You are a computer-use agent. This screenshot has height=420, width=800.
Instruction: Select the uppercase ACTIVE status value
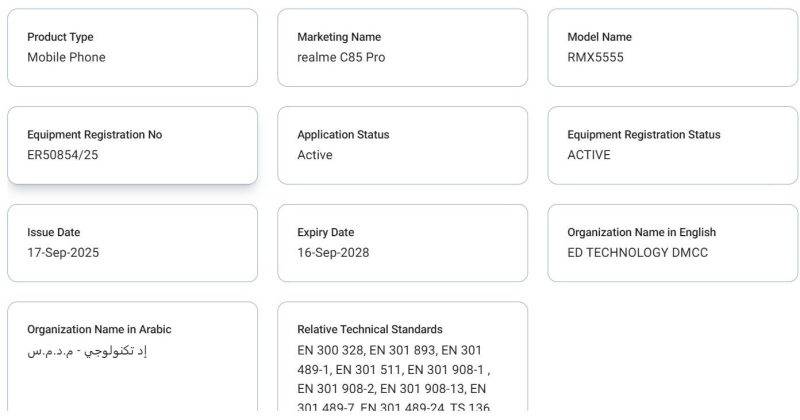click(589, 155)
